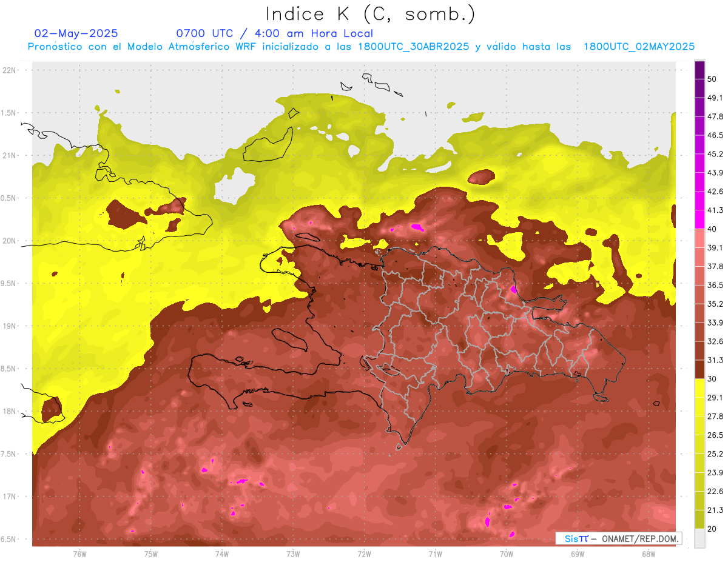Click latitude axis label "9.5N"

[9, 283]
